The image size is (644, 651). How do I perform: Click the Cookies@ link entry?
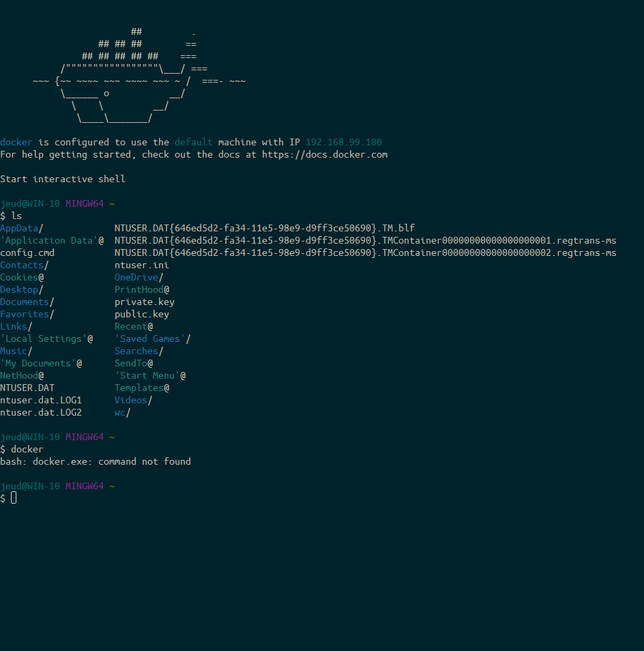coord(22,277)
